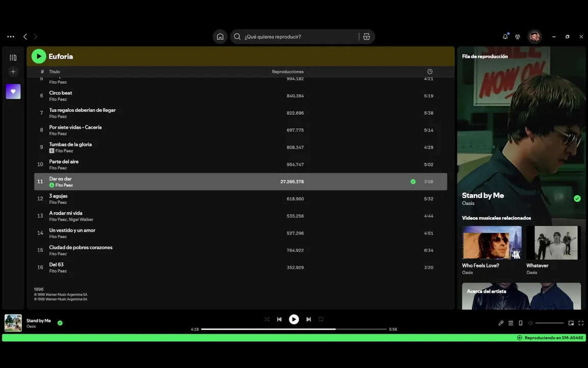Click the Stand by Me album art thumbnail

click(13, 323)
